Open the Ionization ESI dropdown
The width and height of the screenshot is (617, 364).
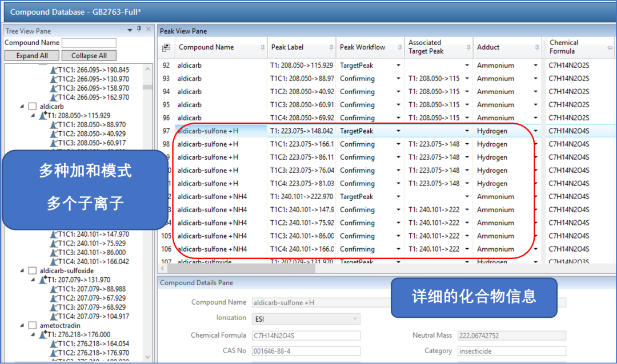(x=355, y=318)
